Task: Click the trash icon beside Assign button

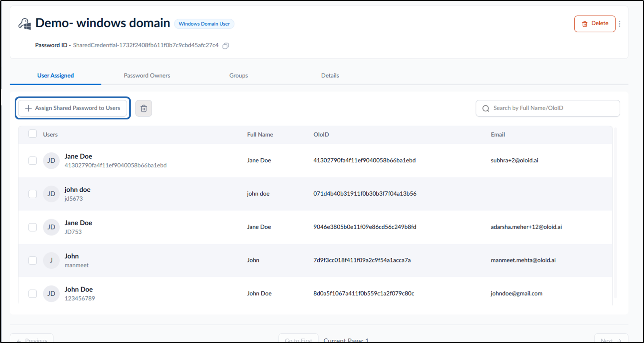Action: (144, 108)
